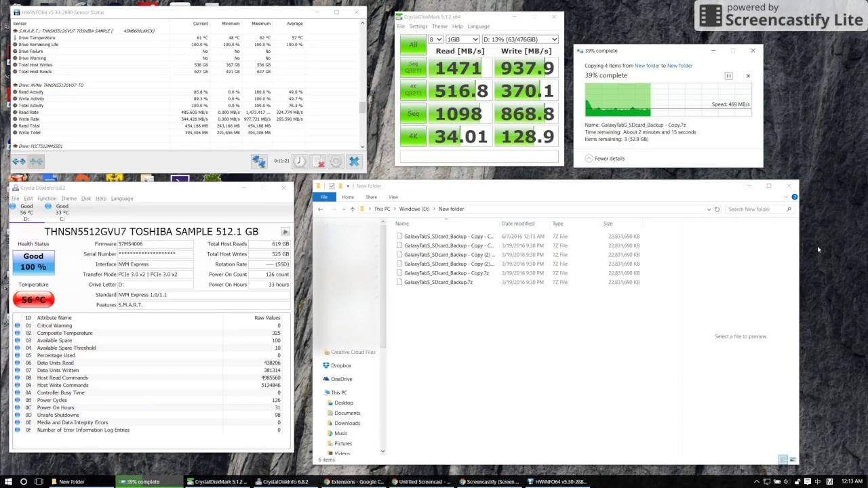Click Explorer back navigation arrow
The width and height of the screenshot is (868, 488).
[x=321, y=209]
